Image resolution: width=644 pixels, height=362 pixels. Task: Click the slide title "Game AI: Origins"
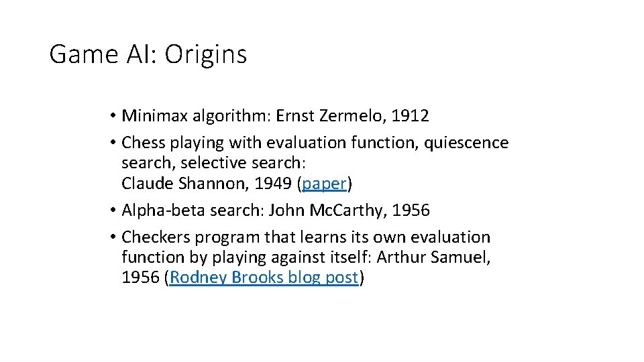(148, 54)
